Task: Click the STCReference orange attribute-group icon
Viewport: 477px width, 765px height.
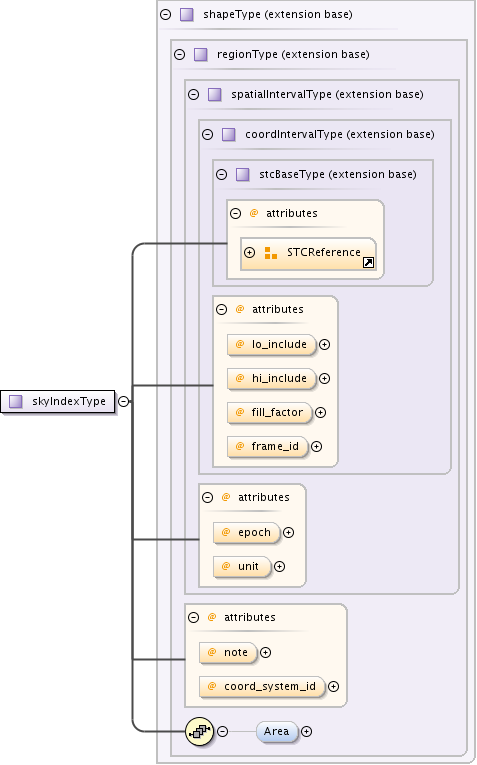Action: tap(271, 253)
